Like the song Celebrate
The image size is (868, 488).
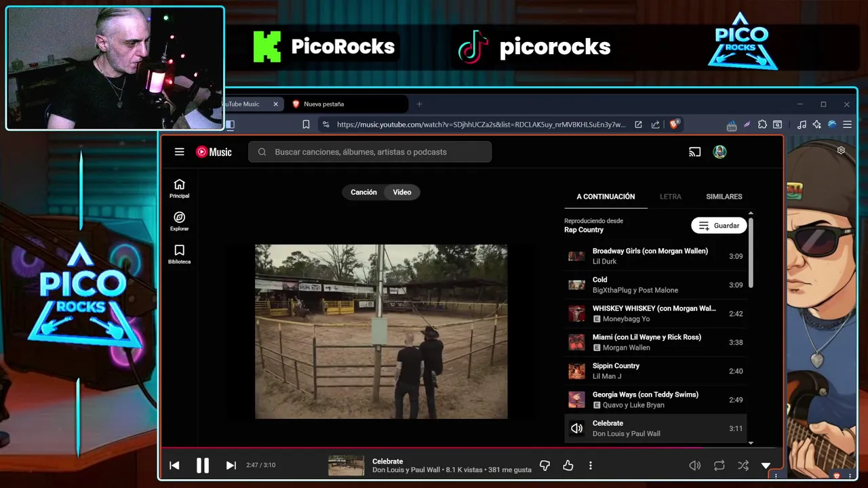click(568, 465)
